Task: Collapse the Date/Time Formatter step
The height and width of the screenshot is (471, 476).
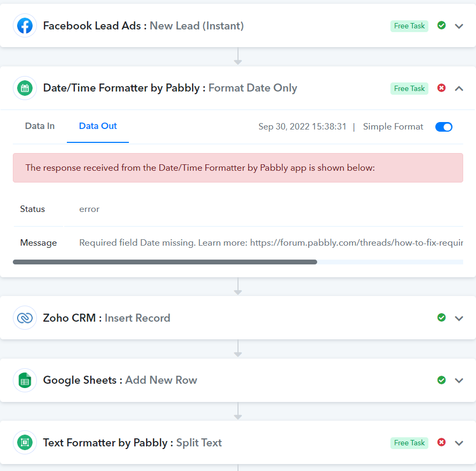Action: (459, 88)
